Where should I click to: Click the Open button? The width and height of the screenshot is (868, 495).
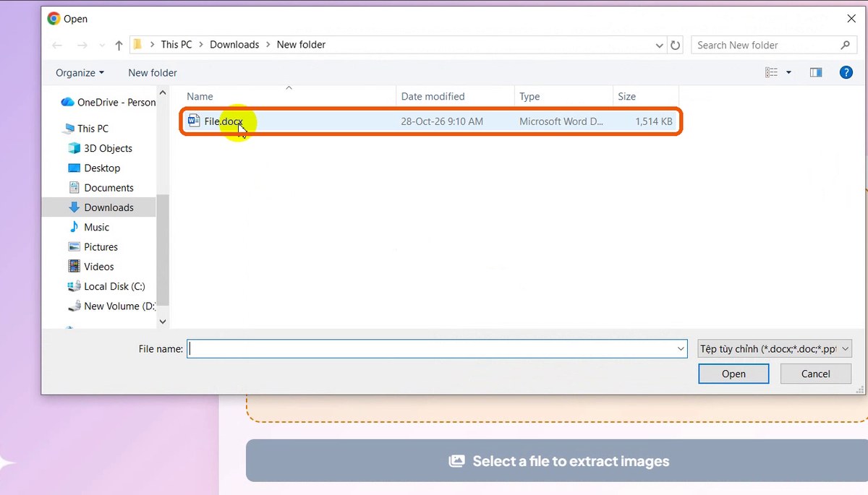pos(733,374)
